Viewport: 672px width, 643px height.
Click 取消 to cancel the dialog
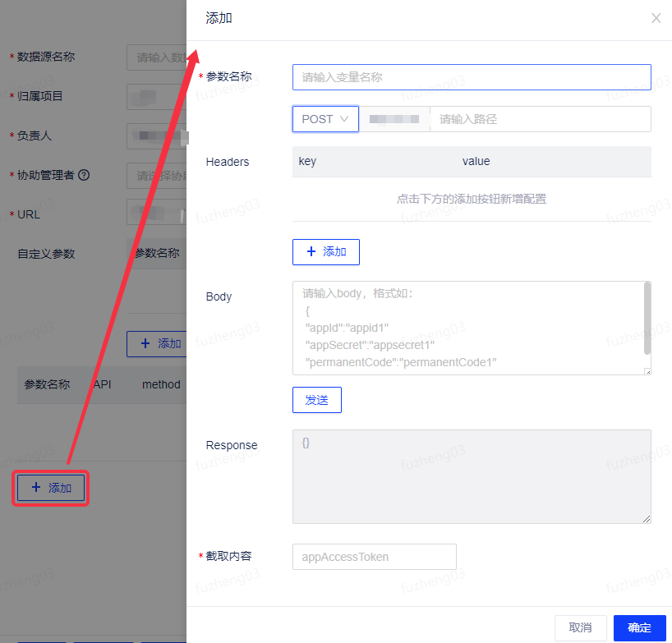[581, 627]
